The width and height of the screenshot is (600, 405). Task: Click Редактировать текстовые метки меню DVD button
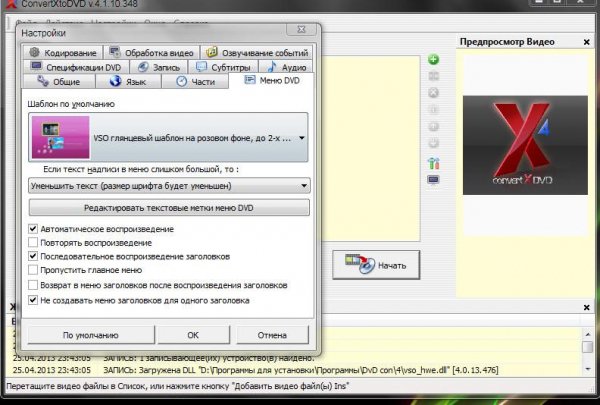pos(169,208)
